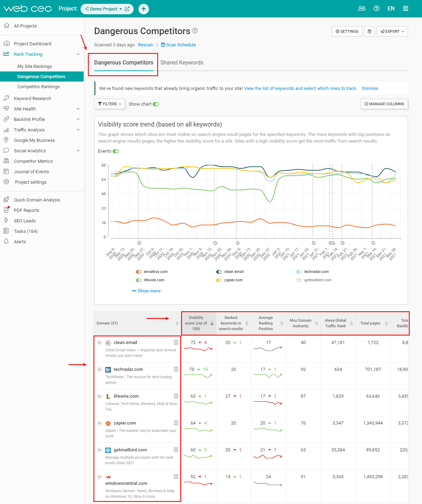Viewport: 422px width, 504px height.
Task: Open the hamburger menu icon
Action: (x=406, y=8)
